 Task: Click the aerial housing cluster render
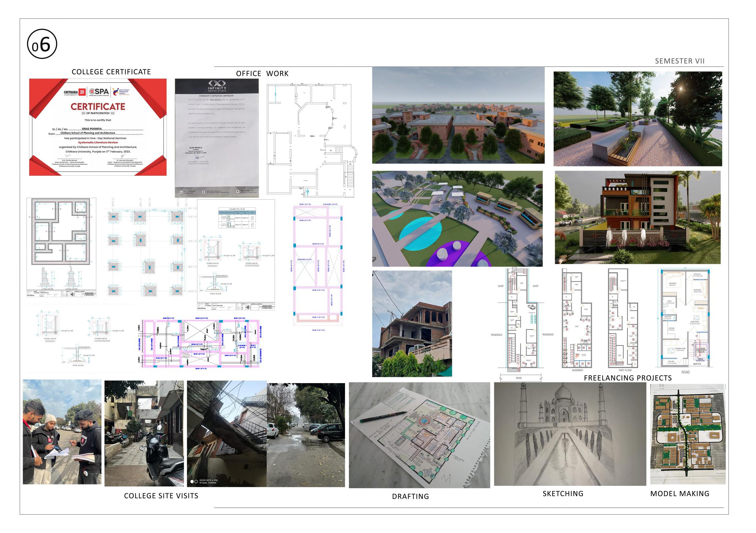tap(458, 115)
